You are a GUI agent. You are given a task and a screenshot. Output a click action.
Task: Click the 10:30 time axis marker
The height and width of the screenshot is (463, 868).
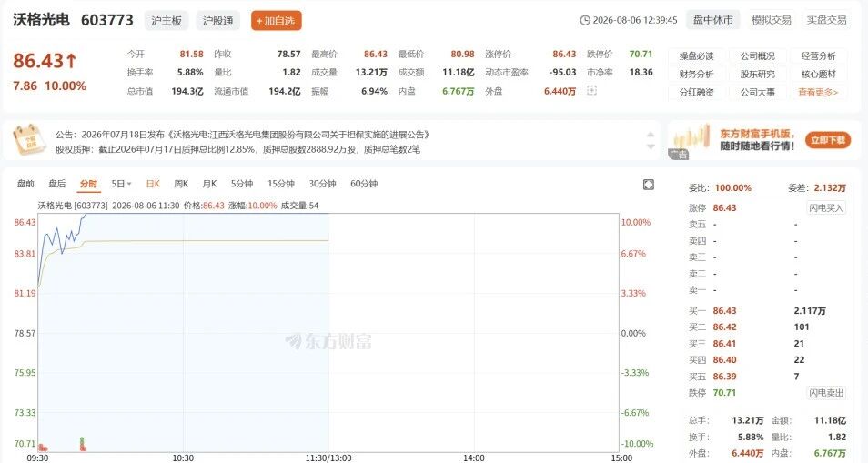[183, 458]
